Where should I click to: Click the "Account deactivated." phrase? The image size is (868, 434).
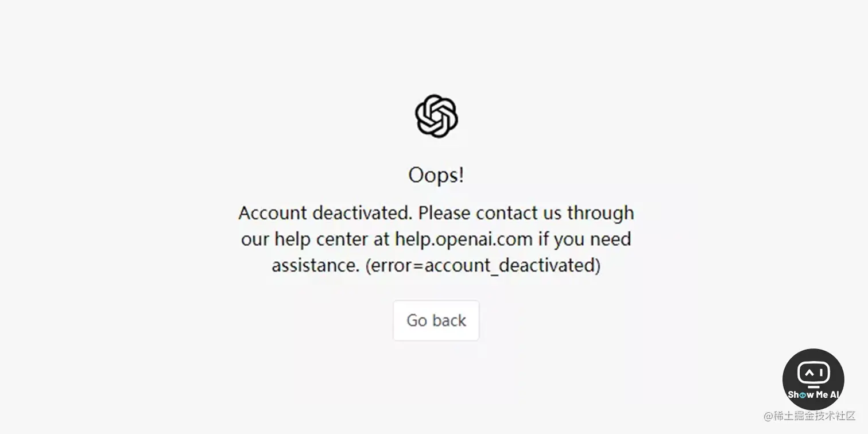325,212
